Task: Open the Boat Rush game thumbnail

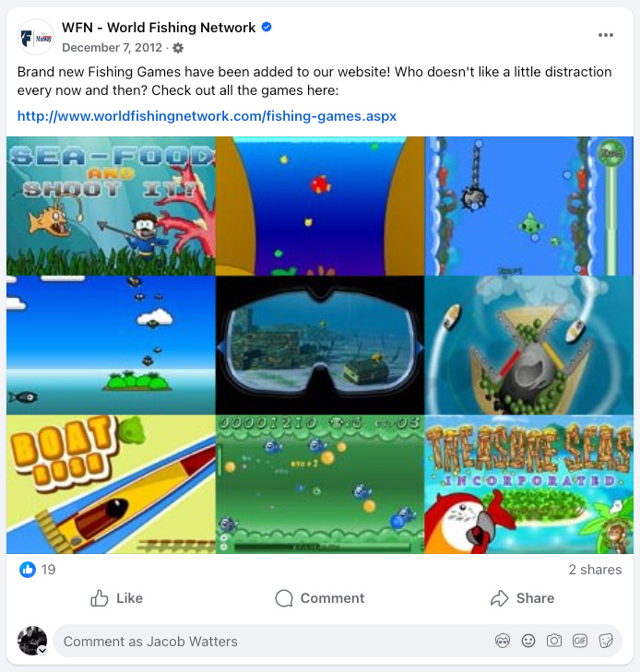Action: pos(111,484)
